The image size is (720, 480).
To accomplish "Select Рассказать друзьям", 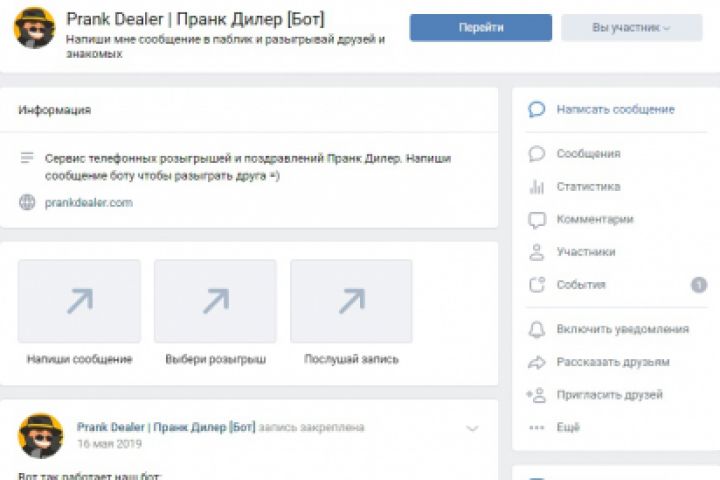I will (x=613, y=362).
